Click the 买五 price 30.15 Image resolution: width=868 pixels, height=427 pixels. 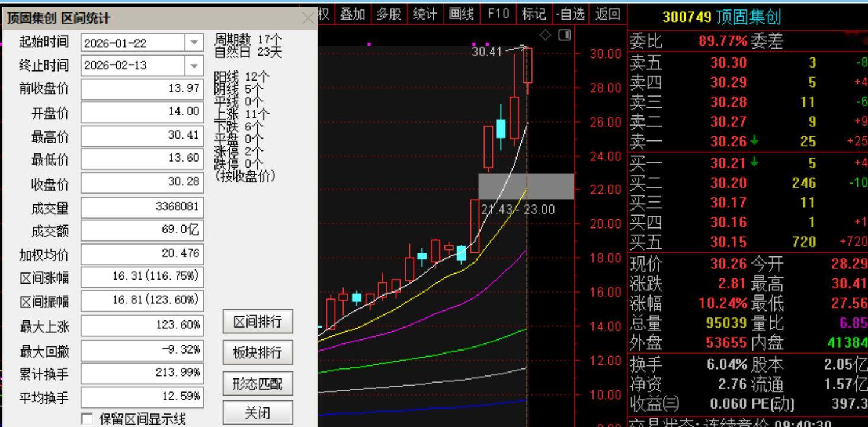729,242
